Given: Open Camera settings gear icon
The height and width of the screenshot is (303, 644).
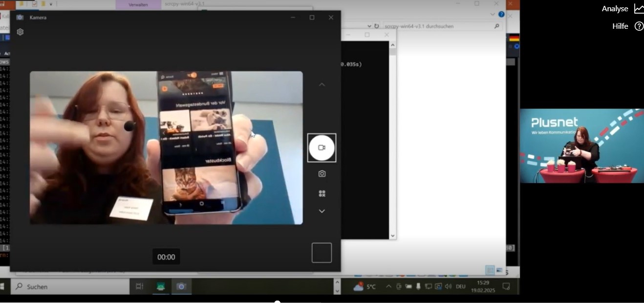Looking at the screenshot, I should point(20,32).
